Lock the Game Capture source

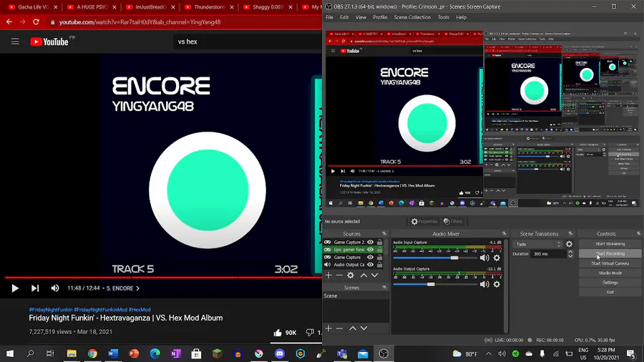(x=379, y=258)
